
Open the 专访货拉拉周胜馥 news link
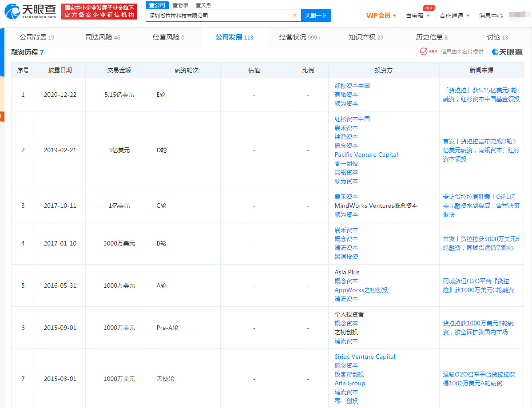pos(481,206)
